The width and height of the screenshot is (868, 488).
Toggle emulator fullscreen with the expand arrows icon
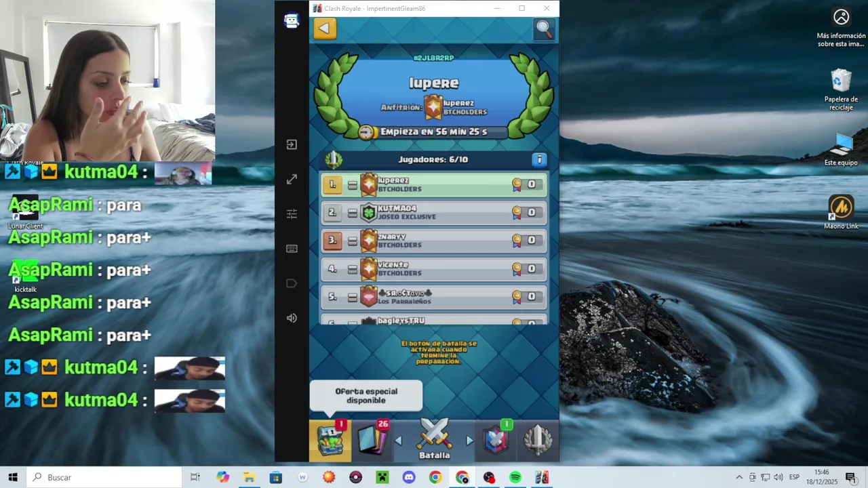tap(292, 179)
